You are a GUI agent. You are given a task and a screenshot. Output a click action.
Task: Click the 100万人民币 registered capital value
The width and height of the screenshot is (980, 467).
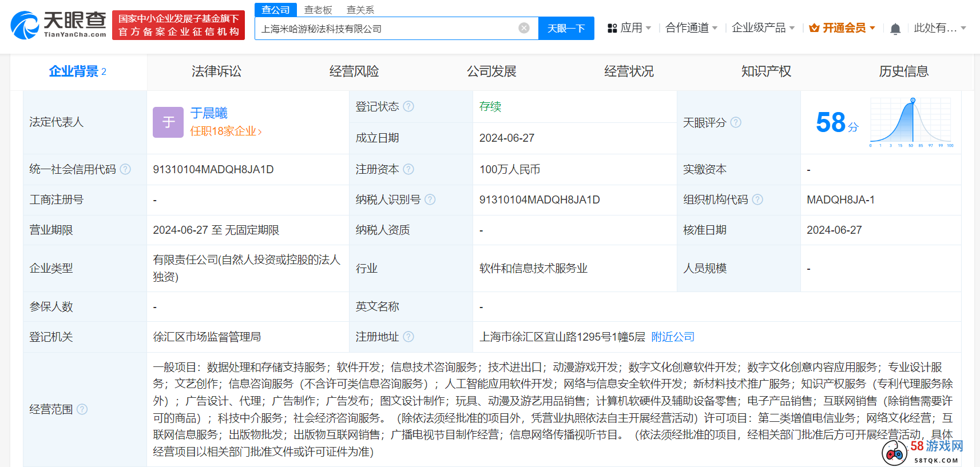coord(510,169)
